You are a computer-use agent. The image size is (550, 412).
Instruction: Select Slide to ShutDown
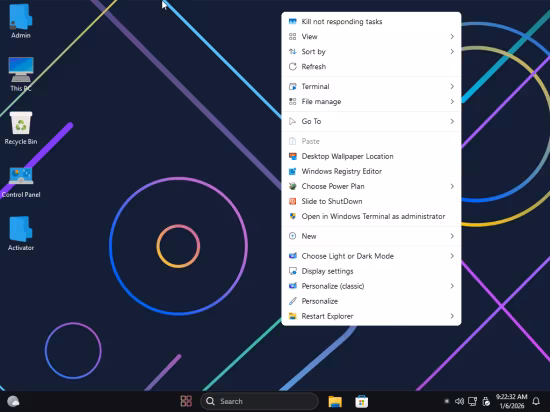371,201
